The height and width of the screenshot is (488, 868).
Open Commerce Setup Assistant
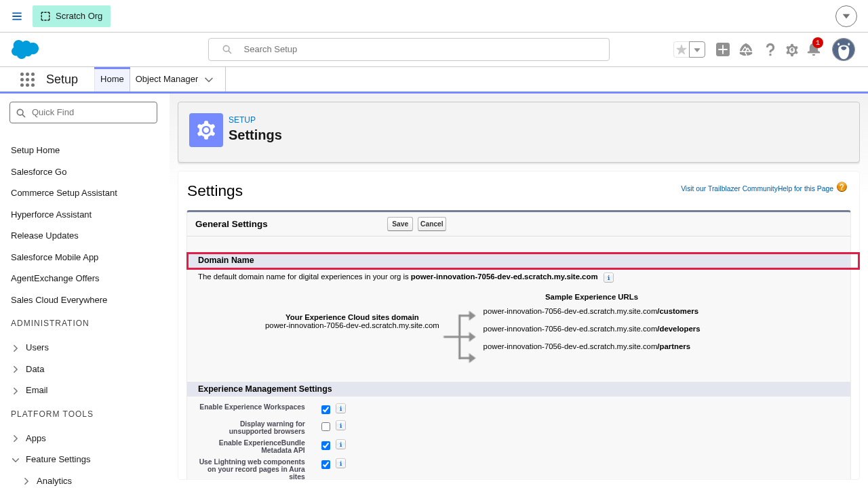tap(64, 193)
